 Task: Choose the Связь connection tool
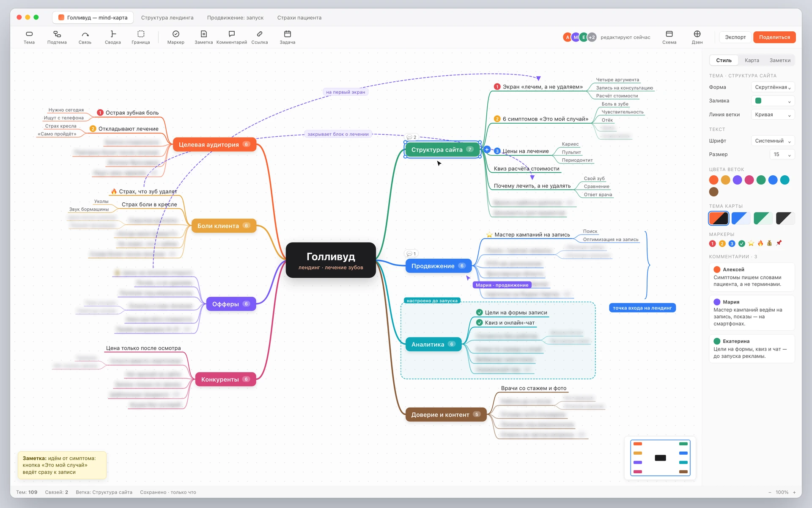coord(85,37)
